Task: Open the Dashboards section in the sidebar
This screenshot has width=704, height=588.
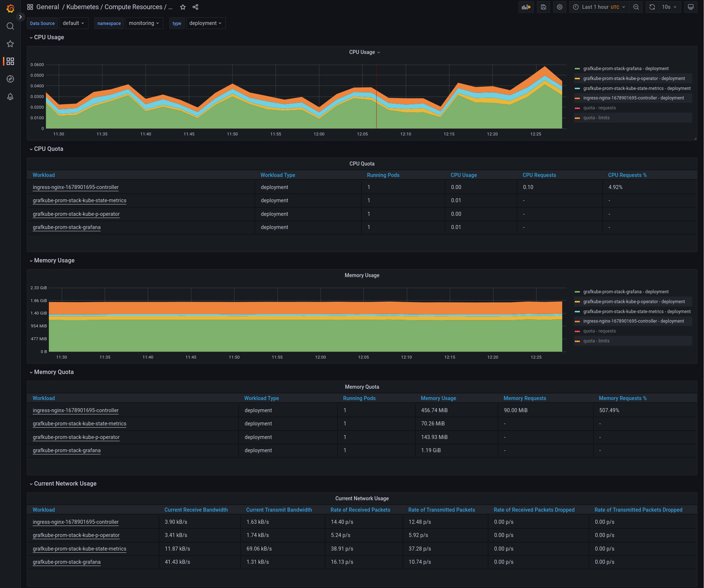Action: click(10, 61)
